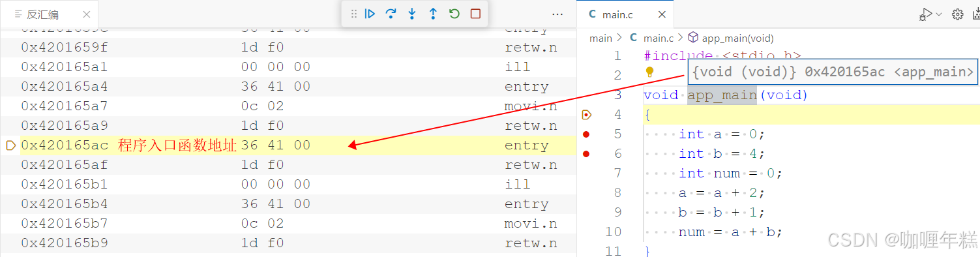Image resolution: width=980 pixels, height=257 pixels.
Task: Click the #include <stdio.h> line
Action: (722, 56)
